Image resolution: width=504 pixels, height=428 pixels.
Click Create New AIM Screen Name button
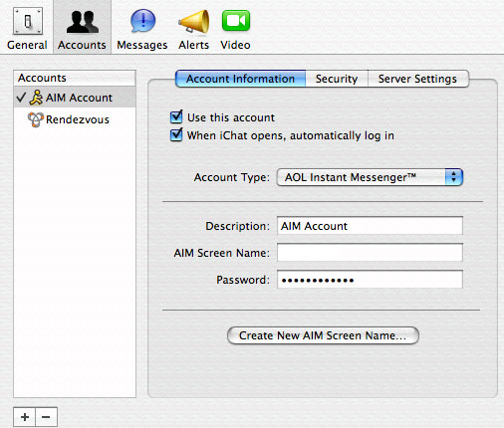(x=323, y=335)
